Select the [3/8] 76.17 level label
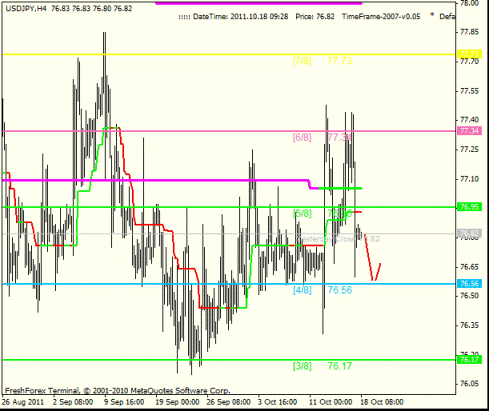 (x=322, y=366)
